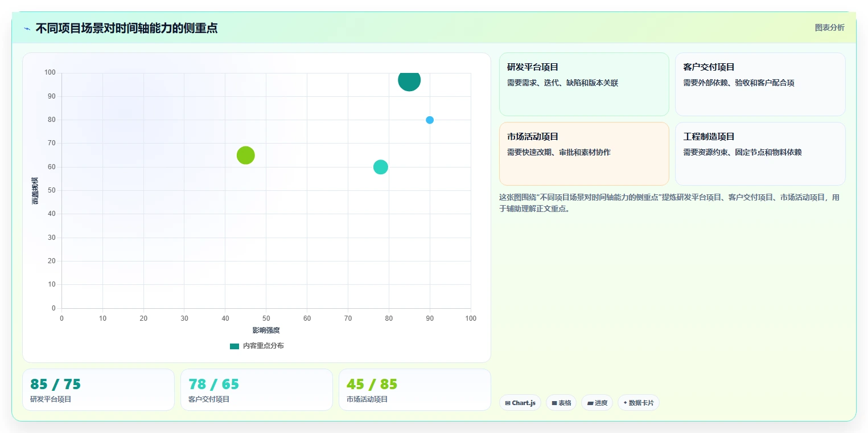Click the lightning icon beside the title
Image resolution: width=868 pixels, height=433 pixels.
27,28
